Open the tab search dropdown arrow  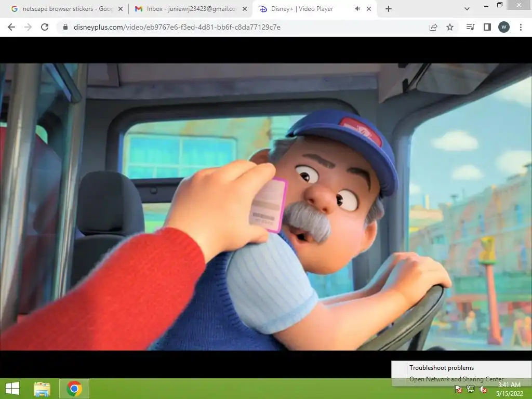point(467,9)
